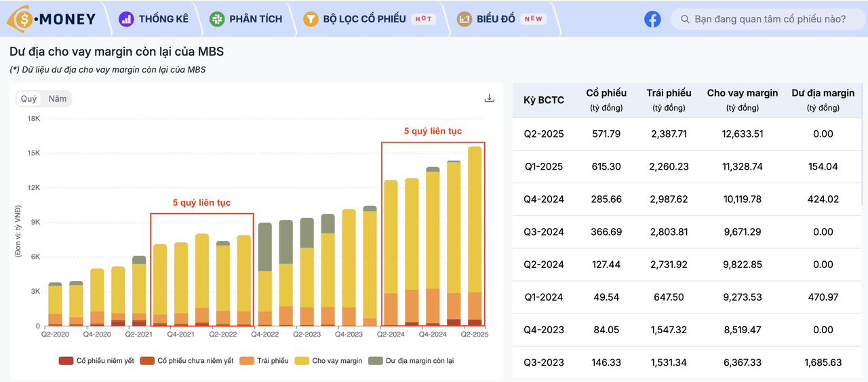
Task: Click the NEW badge
Action: [x=534, y=19]
